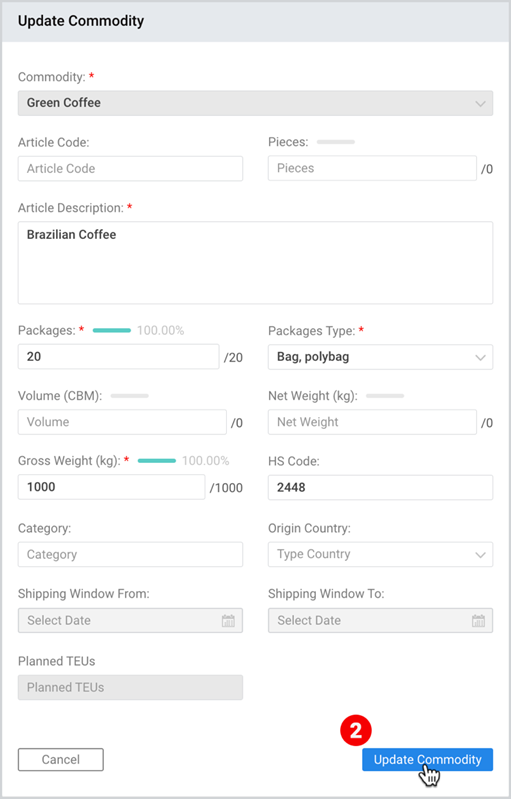511x799 pixels.
Task: Expand the Green Coffee commodity dropdown
Action: 255,103
